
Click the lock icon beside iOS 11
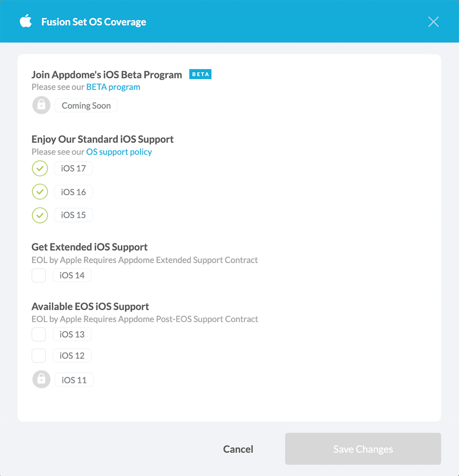[x=41, y=379]
